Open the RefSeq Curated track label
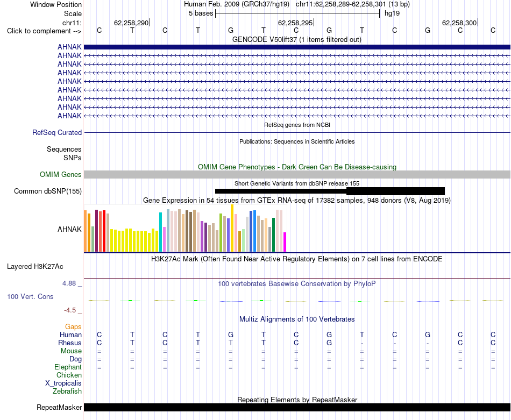Viewport: 511px width, 420px height. pyautogui.click(x=57, y=133)
